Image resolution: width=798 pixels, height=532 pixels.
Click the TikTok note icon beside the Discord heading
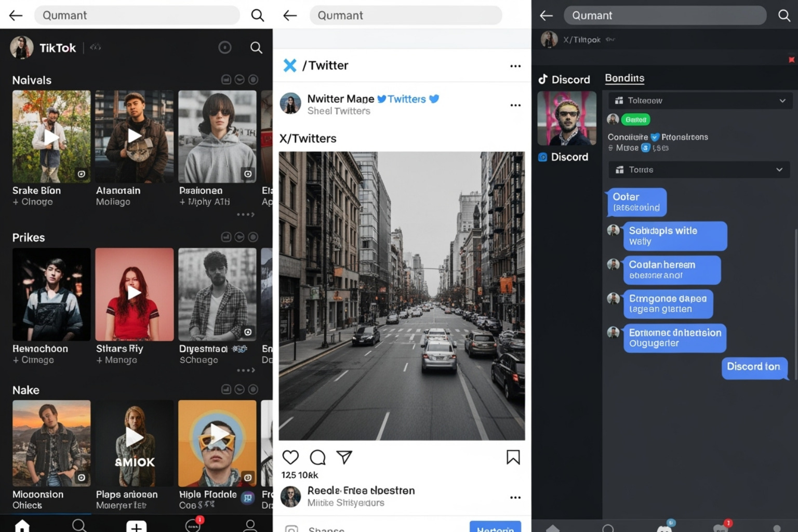pyautogui.click(x=543, y=79)
